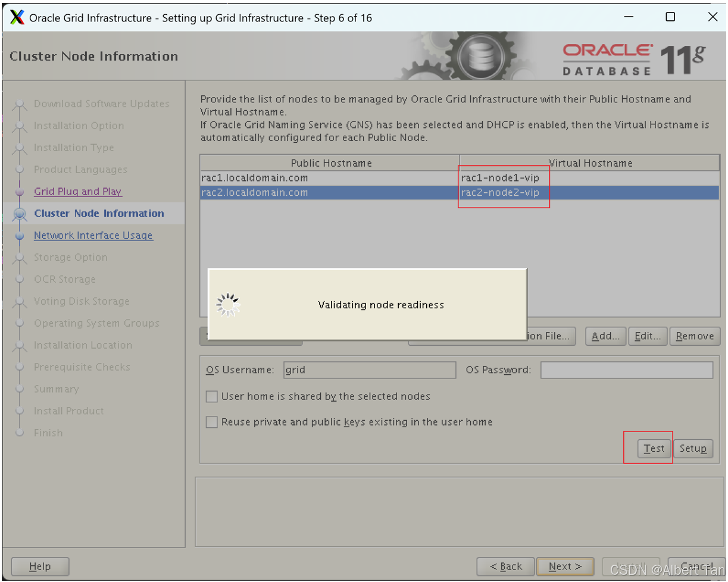Click the < Back button
728x582 pixels.
(506, 567)
